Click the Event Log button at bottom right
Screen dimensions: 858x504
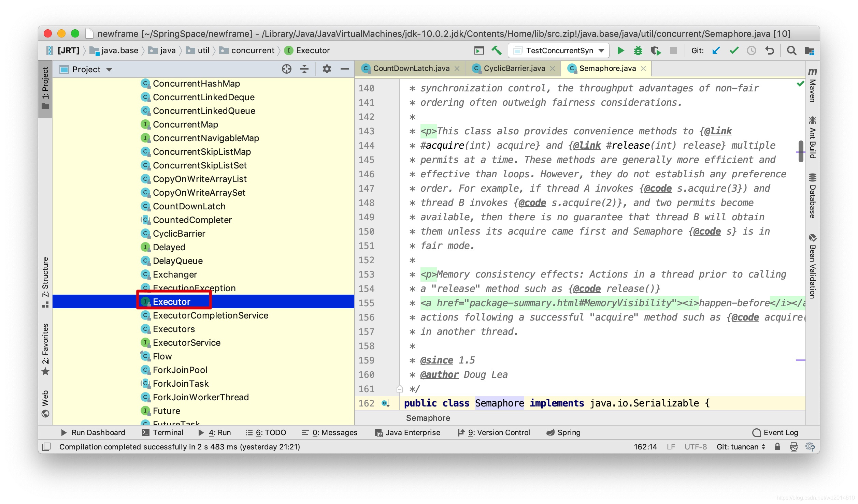click(x=774, y=433)
